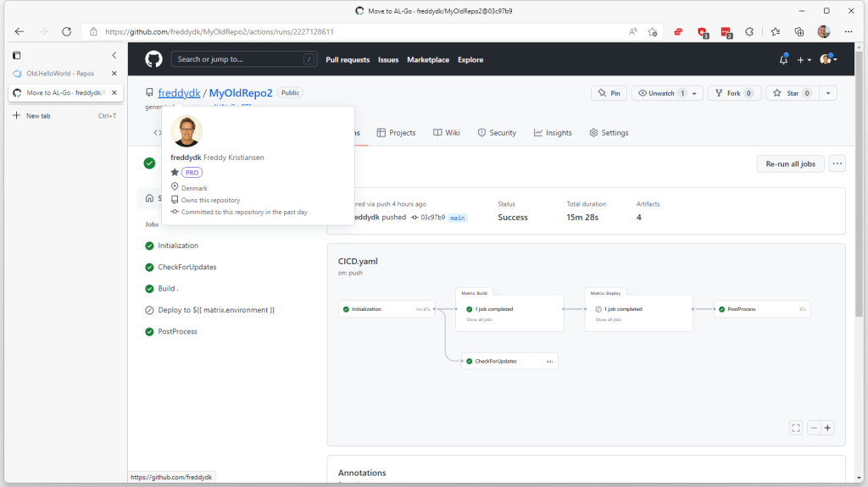This screenshot has width=868, height=487.
Task: Open the Projects tab
Action: (397, 133)
